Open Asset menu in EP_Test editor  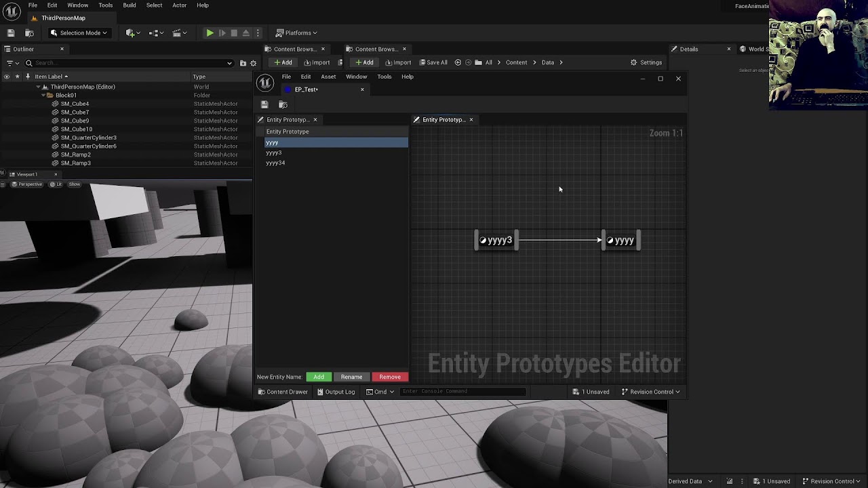pos(328,77)
